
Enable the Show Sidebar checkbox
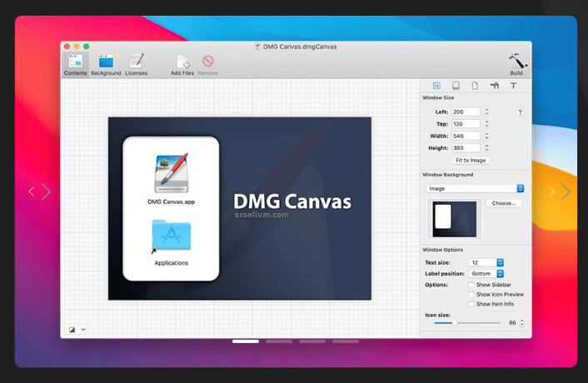point(471,285)
